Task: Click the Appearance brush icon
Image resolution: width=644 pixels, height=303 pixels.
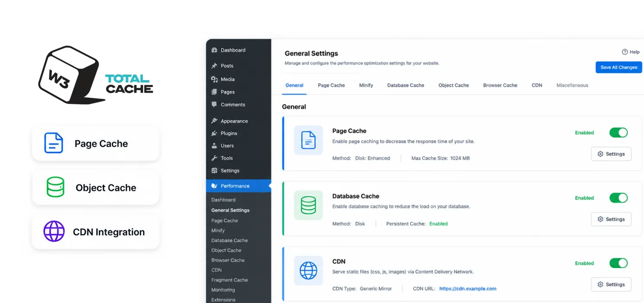Action: tap(214, 121)
